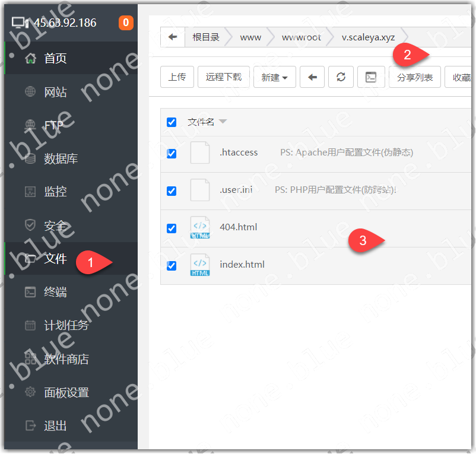Image resolution: width=476 pixels, height=454 pixels.
Task: Click the orange notification badge
Action: point(126,23)
